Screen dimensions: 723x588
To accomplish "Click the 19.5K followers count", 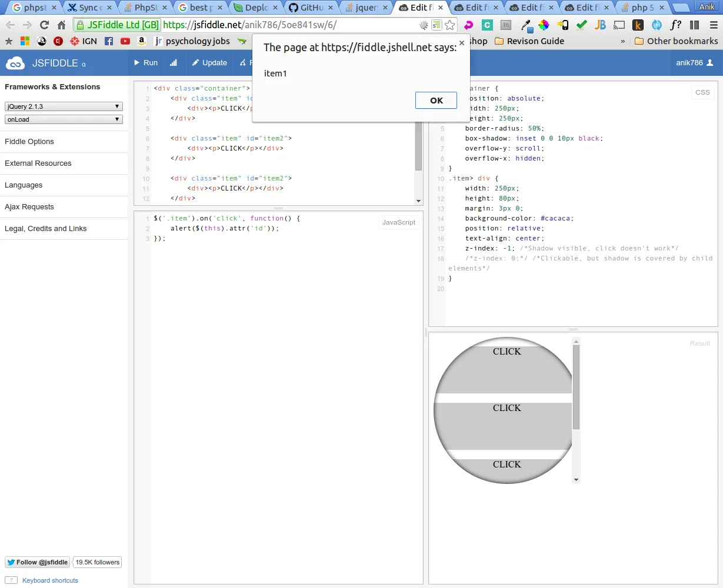I will tap(97, 562).
